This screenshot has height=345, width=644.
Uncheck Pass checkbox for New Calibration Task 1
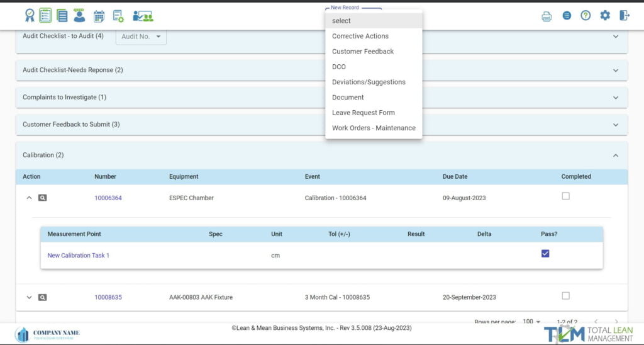point(545,254)
